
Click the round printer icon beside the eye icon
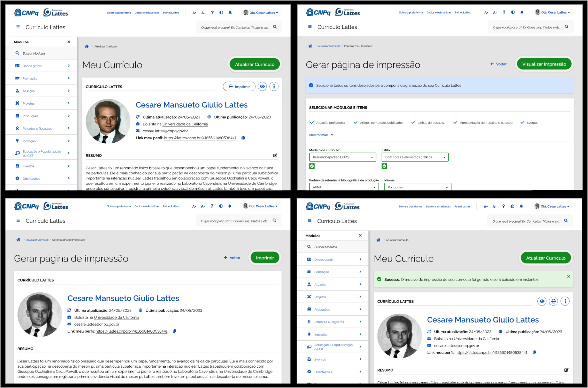[x=553, y=301]
